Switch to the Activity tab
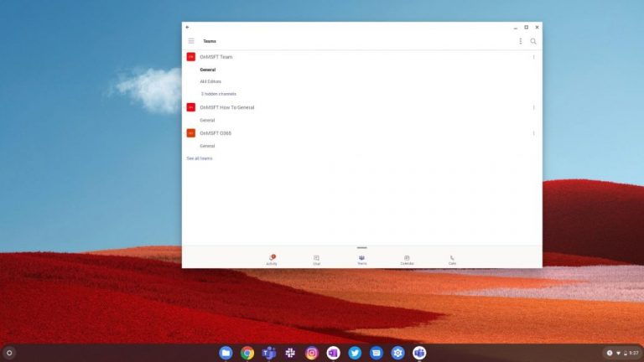 click(272, 260)
